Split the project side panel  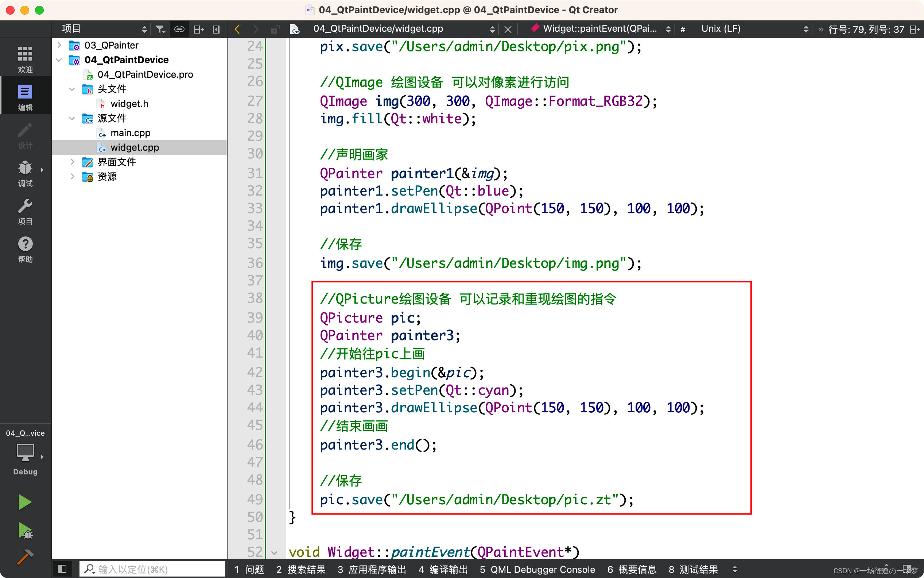tap(199, 29)
